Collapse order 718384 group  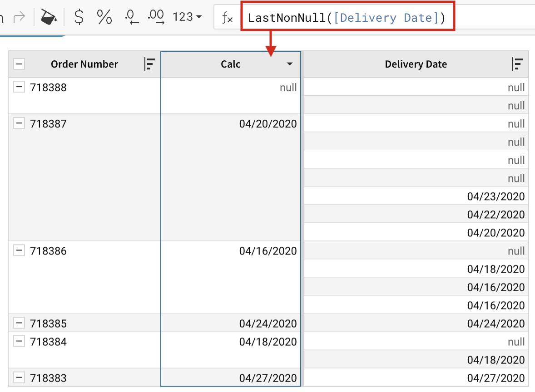pyautogui.click(x=19, y=341)
